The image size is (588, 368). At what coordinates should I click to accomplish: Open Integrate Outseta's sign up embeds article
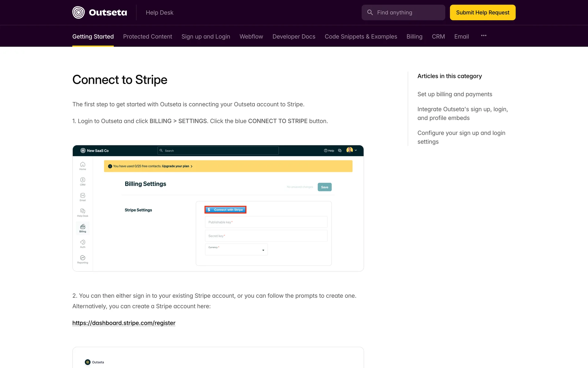(x=462, y=113)
